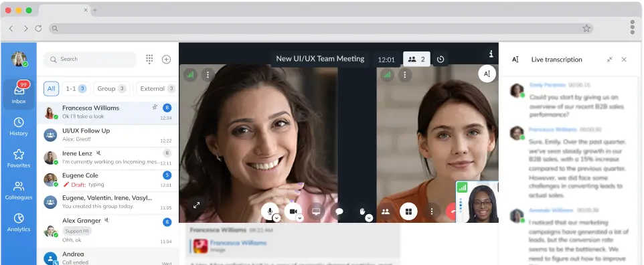
Task: Open more call options menu
Action: pos(432,211)
